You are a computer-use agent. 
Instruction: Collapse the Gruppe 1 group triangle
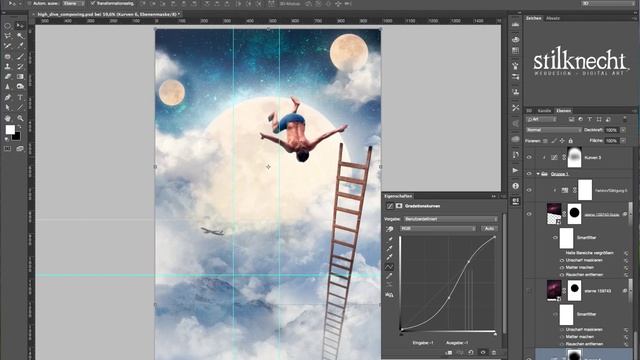pyautogui.click(x=538, y=174)
